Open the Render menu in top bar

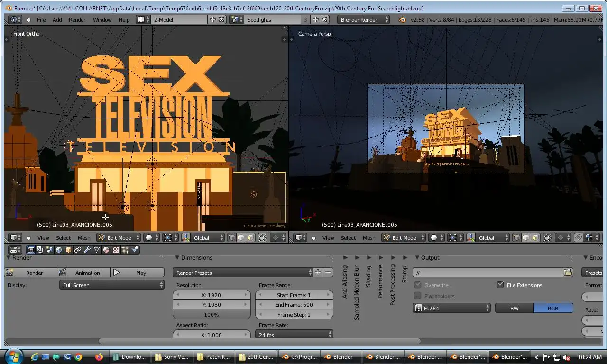(77, 19)
